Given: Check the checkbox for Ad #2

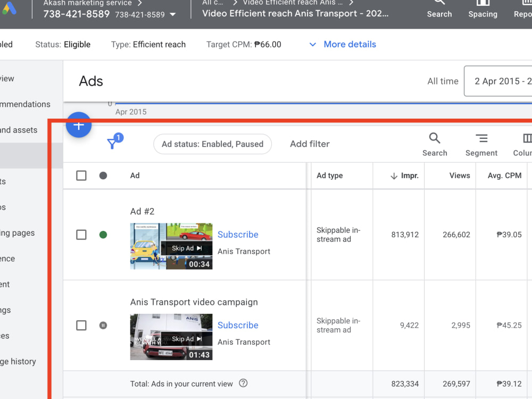Looking at the screenshot, I should 81,235.
